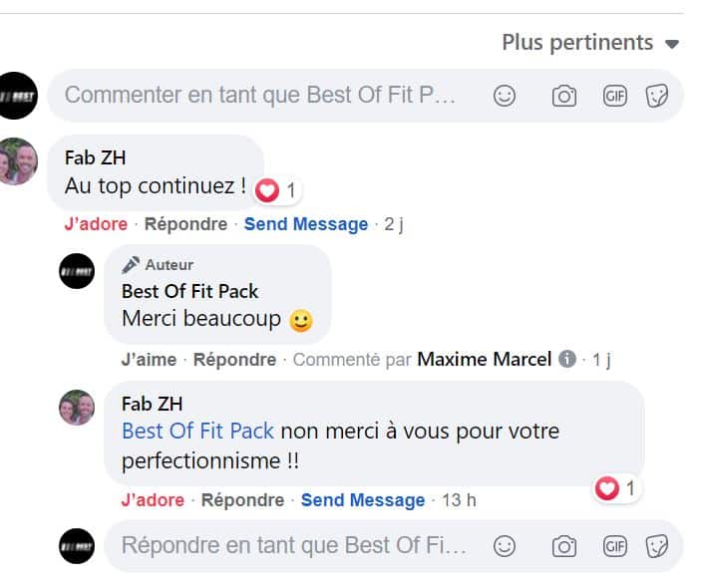Viewport: 702px width, 588px height.
Task: Open emoji picker in top comment box
Action: click(x=506, y=96)
